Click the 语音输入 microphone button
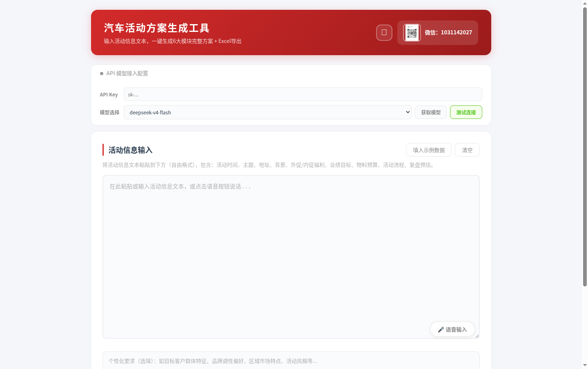 (452, 329)
